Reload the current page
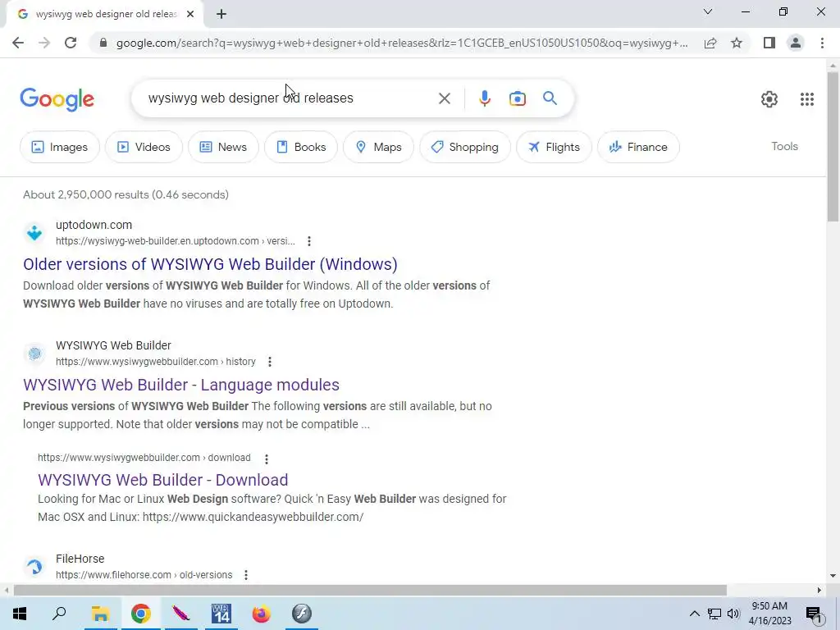The image size is (840, 630). tap(71, 43)
